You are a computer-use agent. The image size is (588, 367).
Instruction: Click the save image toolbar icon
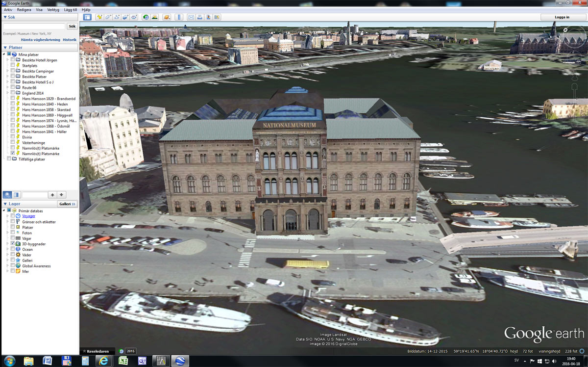(x=209, y=17)
